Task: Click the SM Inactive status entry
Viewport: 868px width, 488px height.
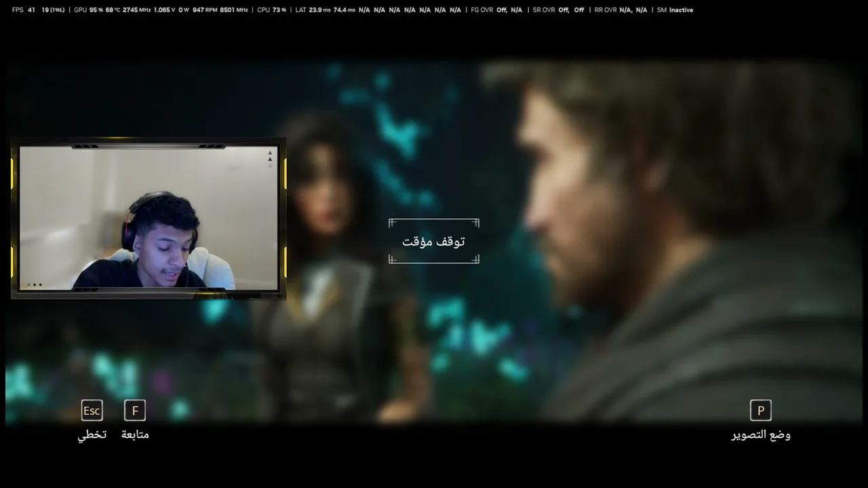Action: pyautogui.click(x=675, y=10)
